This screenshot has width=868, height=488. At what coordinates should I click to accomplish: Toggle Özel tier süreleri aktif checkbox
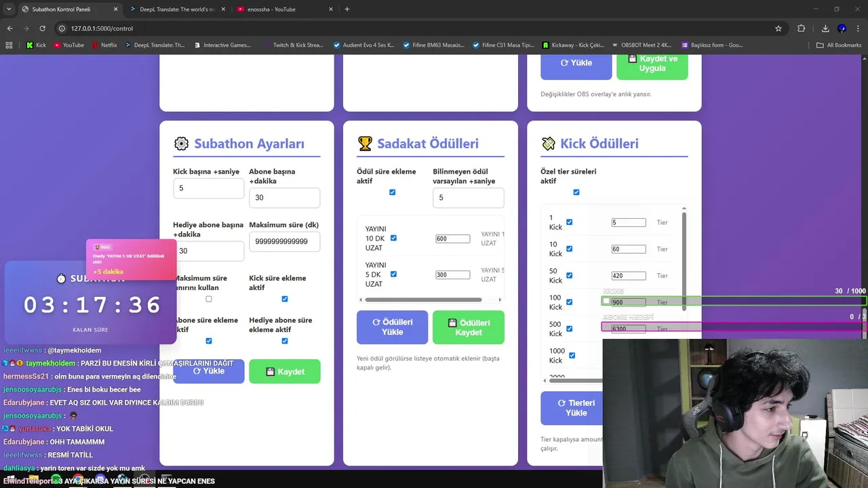click(x=576, y=192)
